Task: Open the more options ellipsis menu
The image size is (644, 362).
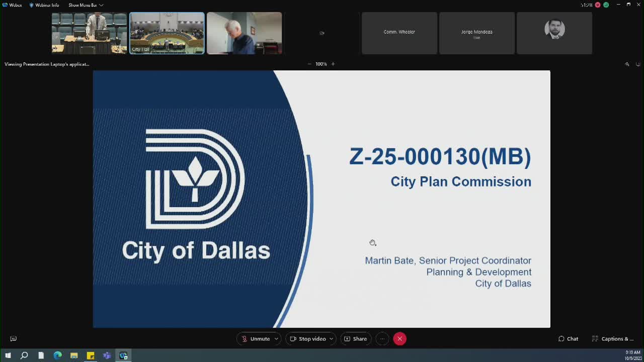Action: coord(382,339)
